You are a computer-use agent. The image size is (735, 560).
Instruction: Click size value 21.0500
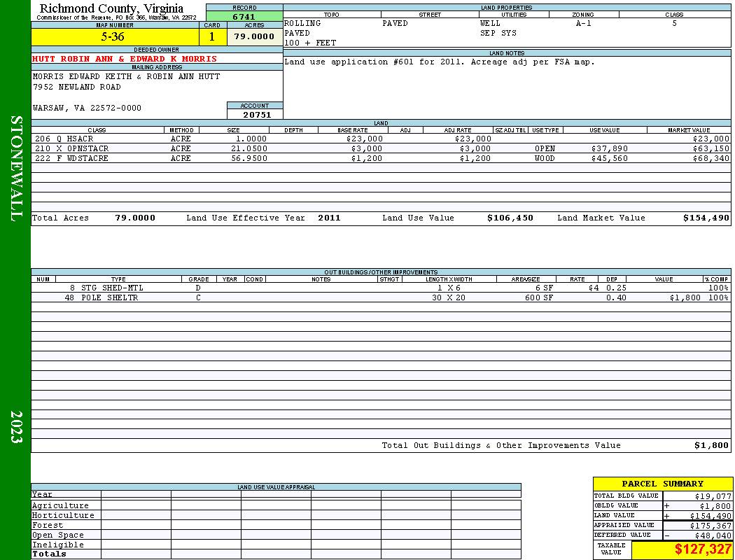[249, 148]
